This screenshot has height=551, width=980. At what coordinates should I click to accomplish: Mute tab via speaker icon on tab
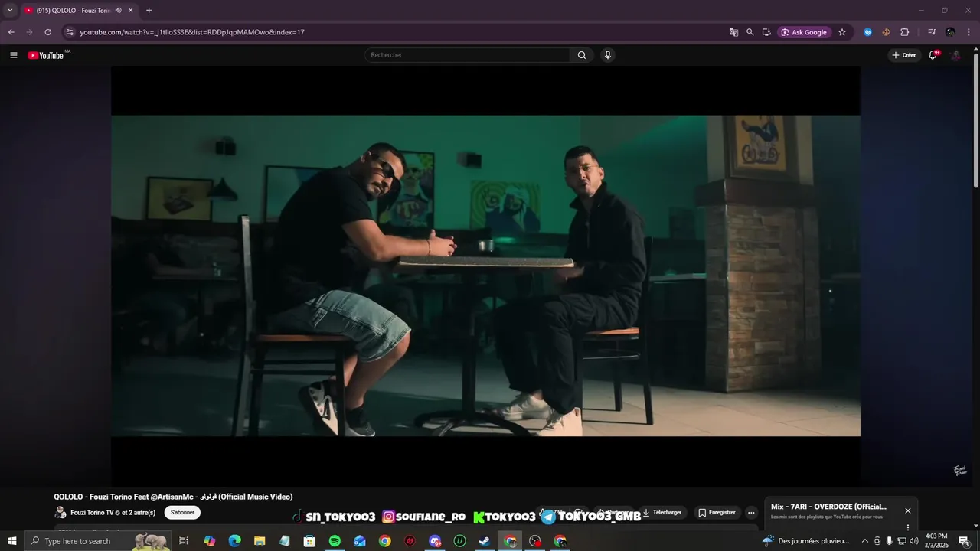[119, 11]
